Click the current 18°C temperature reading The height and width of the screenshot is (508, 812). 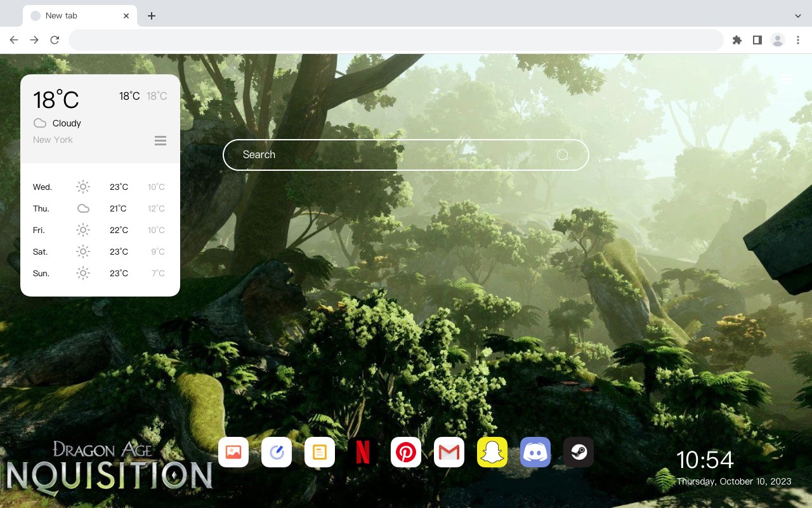point(56,100)
